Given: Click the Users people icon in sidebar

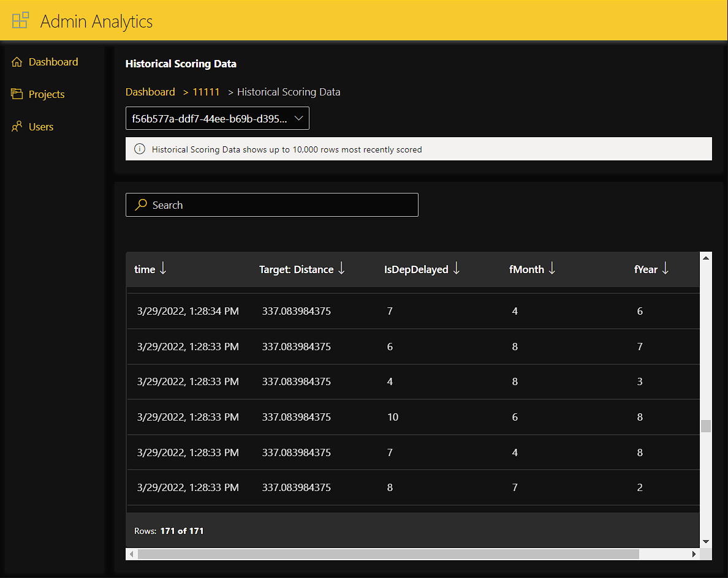Looking at the screenshot, I should pyautogui.click(x=17, y=127).
